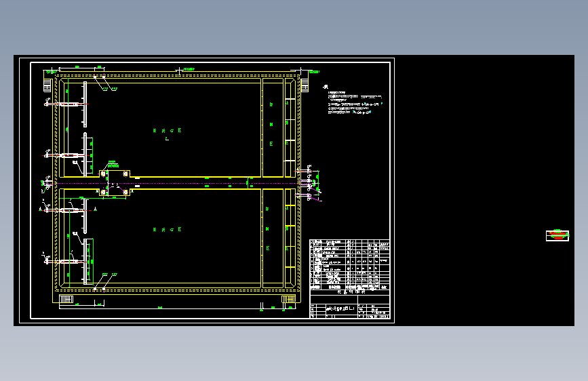Image resolution: width=588 pixels, height=381 pixels.
Task: Select the green label inside upper tank
Action: tap(168, 130)
